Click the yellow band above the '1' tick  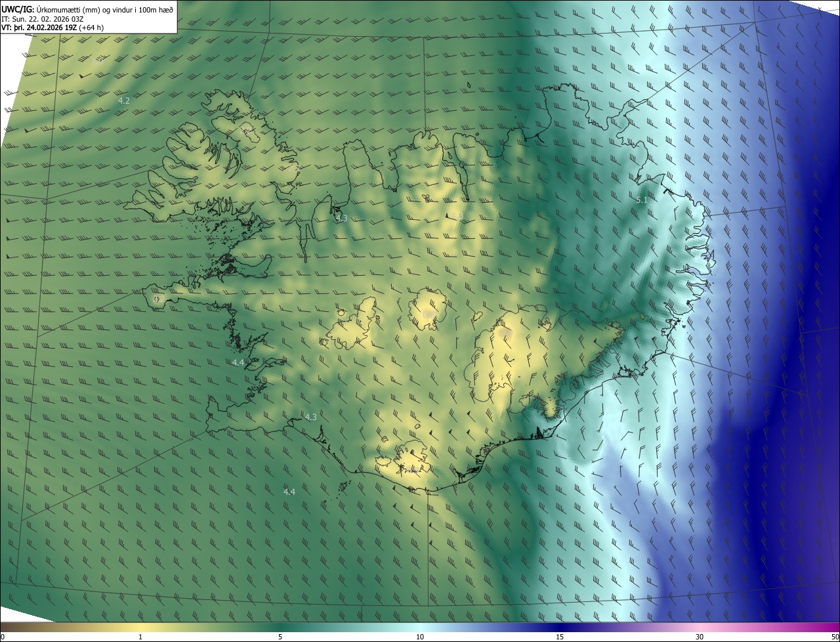tap(140, 627)
